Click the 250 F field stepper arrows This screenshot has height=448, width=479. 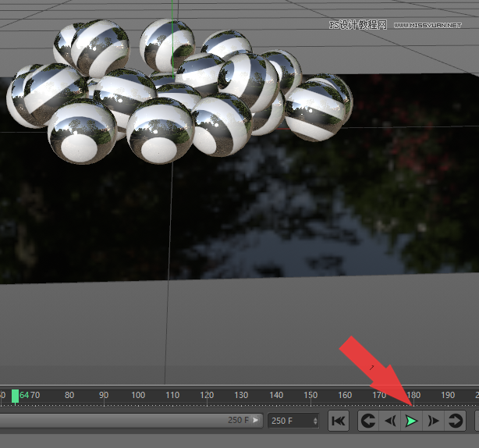click(315, 421)
